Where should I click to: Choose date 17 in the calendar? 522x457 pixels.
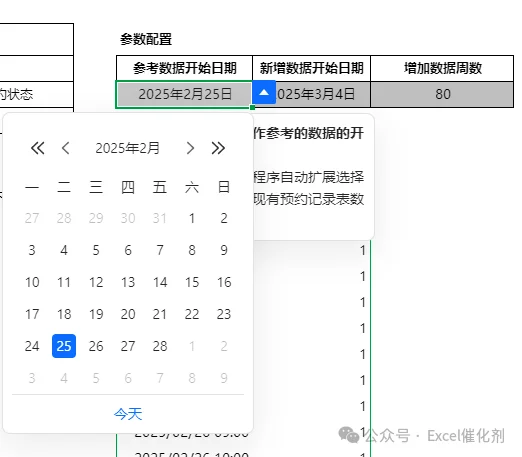point(32,314)
